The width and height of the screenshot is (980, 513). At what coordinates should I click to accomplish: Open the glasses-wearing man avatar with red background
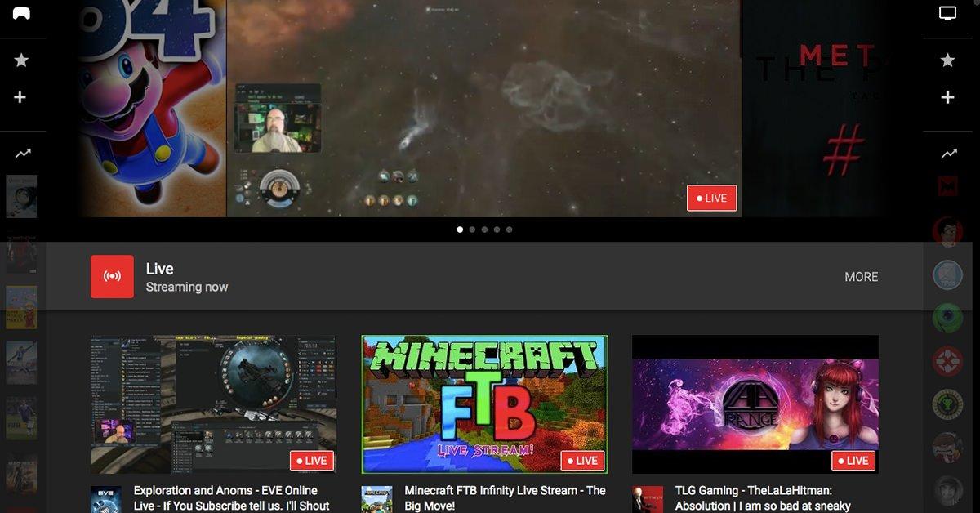click(948, 232)
